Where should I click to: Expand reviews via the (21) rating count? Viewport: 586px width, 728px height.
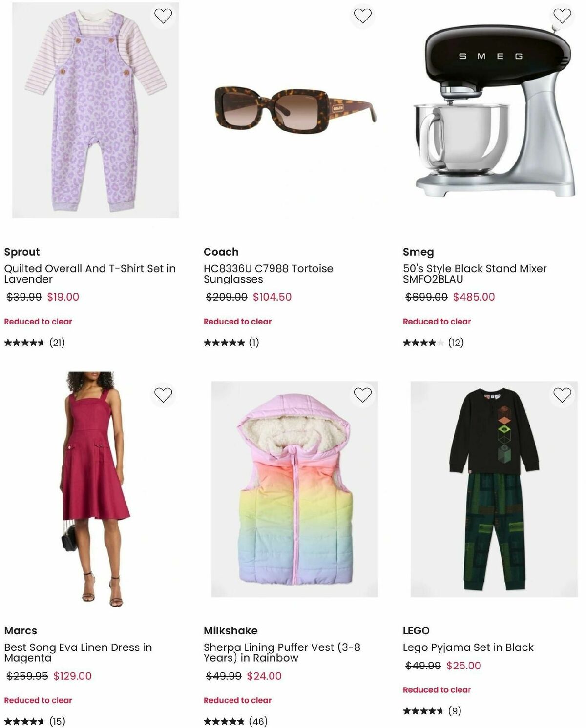coord(57,342)
